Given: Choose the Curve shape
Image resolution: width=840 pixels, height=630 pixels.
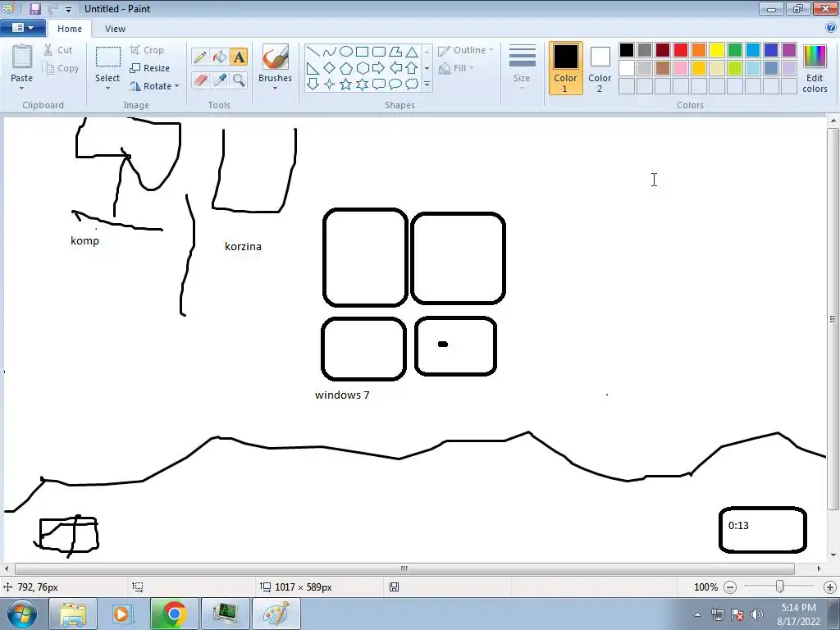Looking at the screenshot, I should pyautogui.click(x=330, y=52).
